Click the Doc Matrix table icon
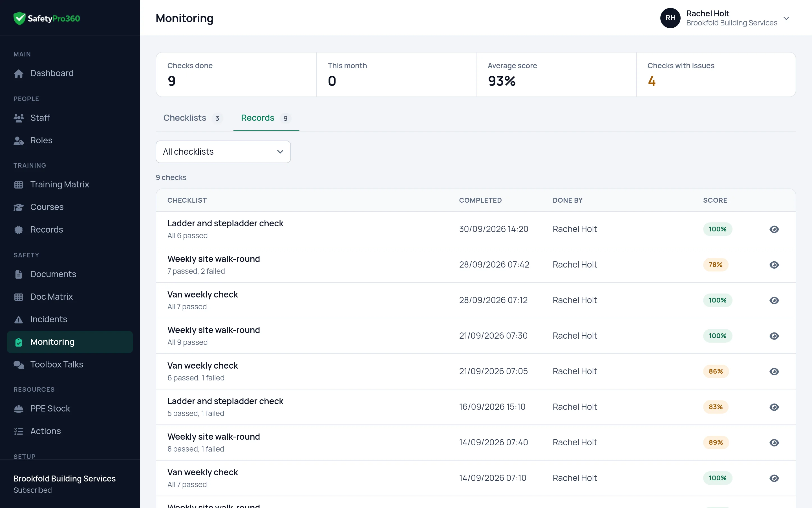 click(19, 297)
